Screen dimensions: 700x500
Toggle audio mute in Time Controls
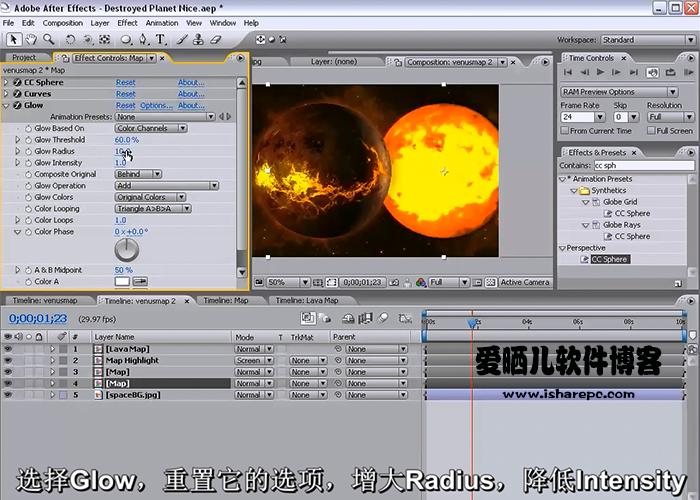tap(653, 72)
